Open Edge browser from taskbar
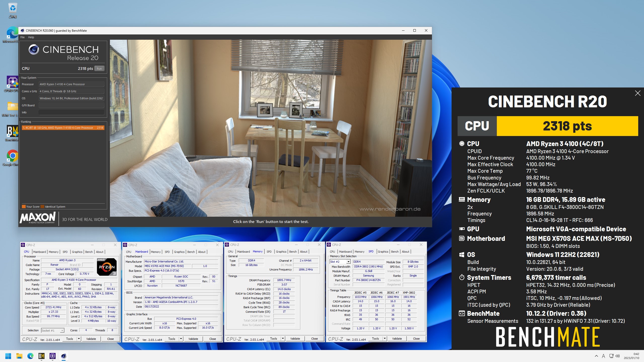This screenshot has width=644, height=362. coord(30,356)
